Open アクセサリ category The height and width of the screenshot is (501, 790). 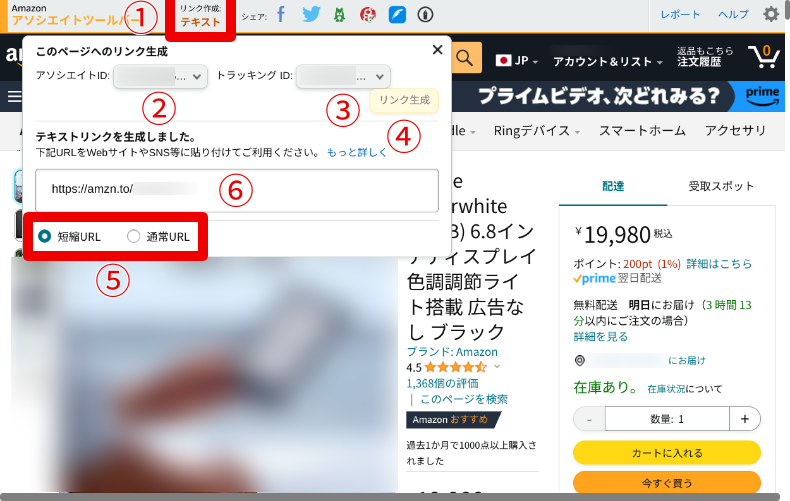[x=735, y=131]
